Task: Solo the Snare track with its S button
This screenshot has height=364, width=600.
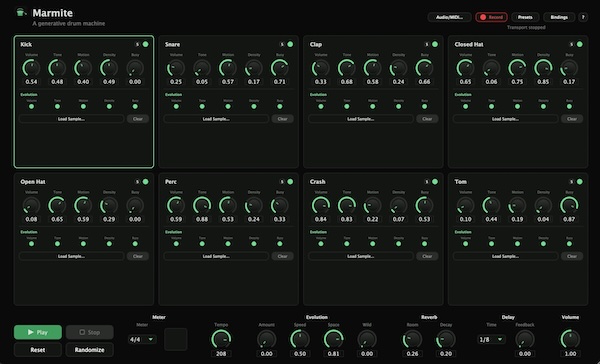Action: (x=282, y=44)
